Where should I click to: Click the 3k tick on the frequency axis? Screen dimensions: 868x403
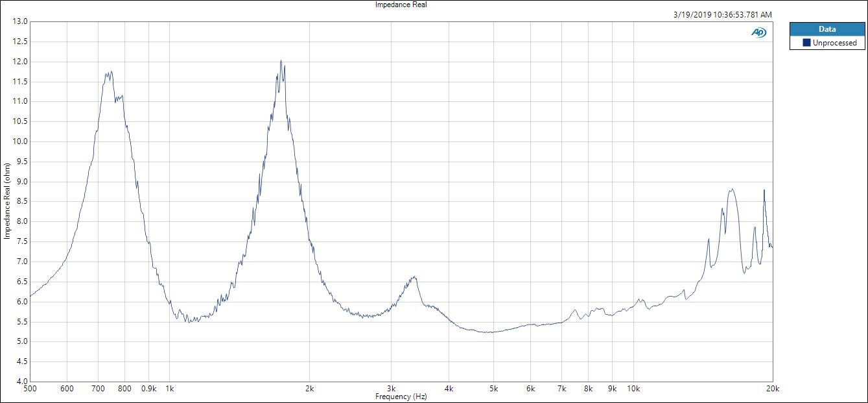pos(391,389)
